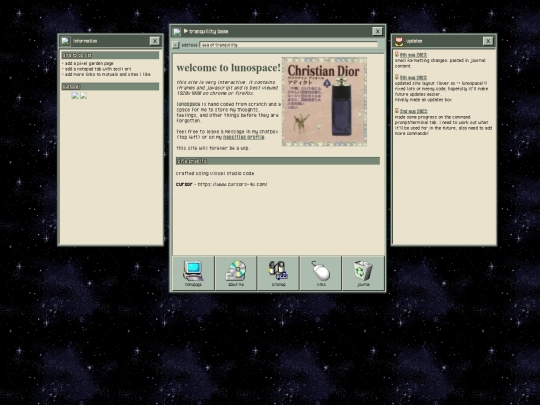Click the buttons section header in information

tap(110, 86)
